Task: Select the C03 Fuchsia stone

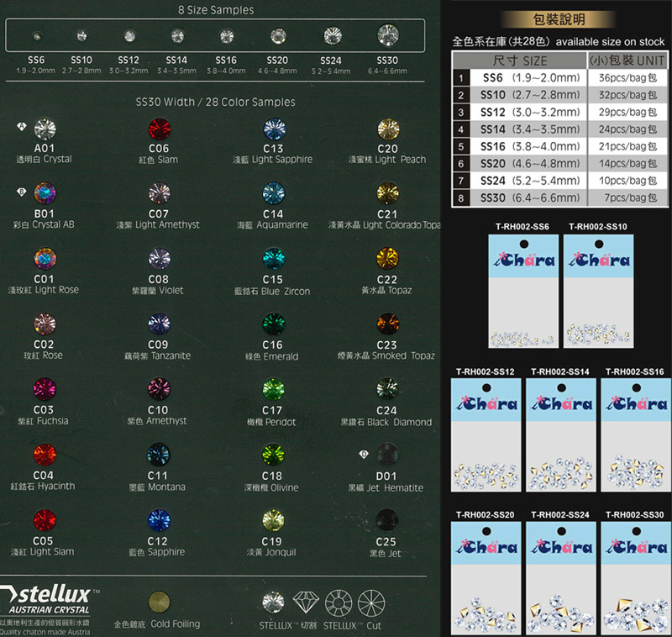Action: tap(45, 389)
